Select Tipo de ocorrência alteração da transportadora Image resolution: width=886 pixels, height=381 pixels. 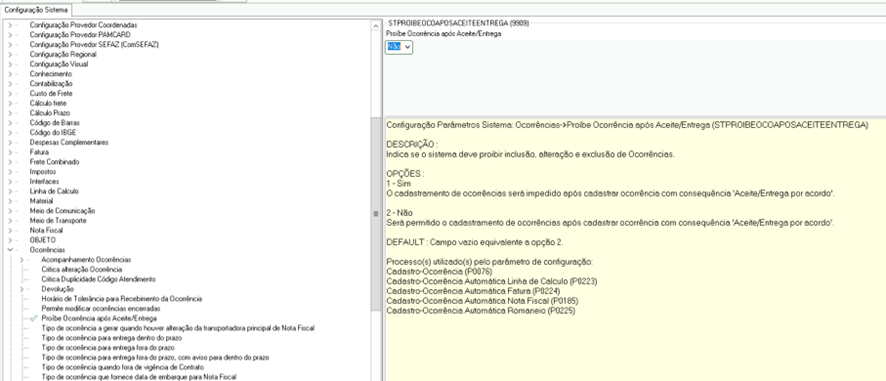click(x=177, y=328)
